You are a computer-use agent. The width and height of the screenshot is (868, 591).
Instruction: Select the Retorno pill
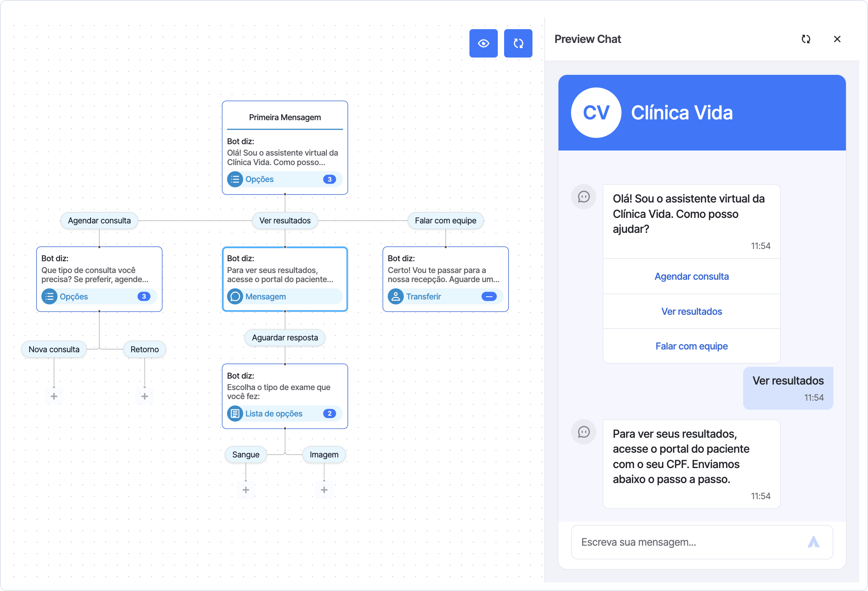coord(145,349)
